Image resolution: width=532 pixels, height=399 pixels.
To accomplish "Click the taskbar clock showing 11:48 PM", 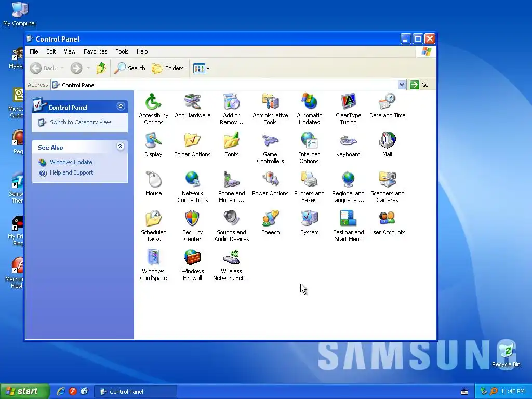I will (x=513, y=391).
